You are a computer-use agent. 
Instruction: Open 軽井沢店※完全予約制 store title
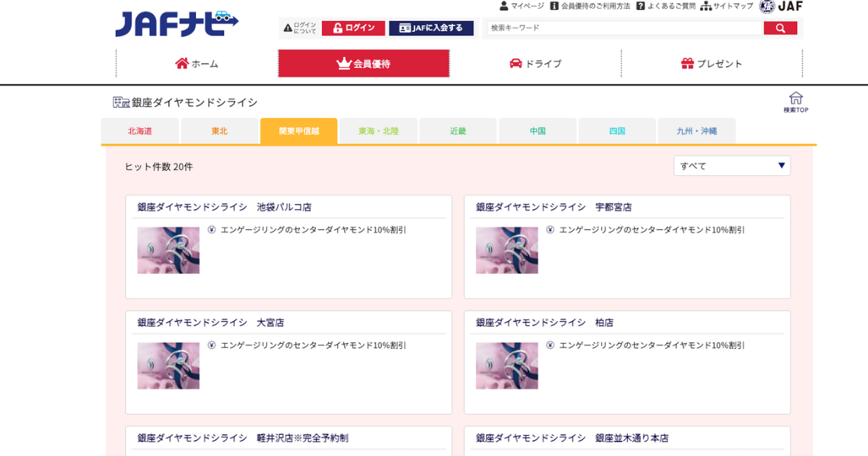[x=243, y=439]
